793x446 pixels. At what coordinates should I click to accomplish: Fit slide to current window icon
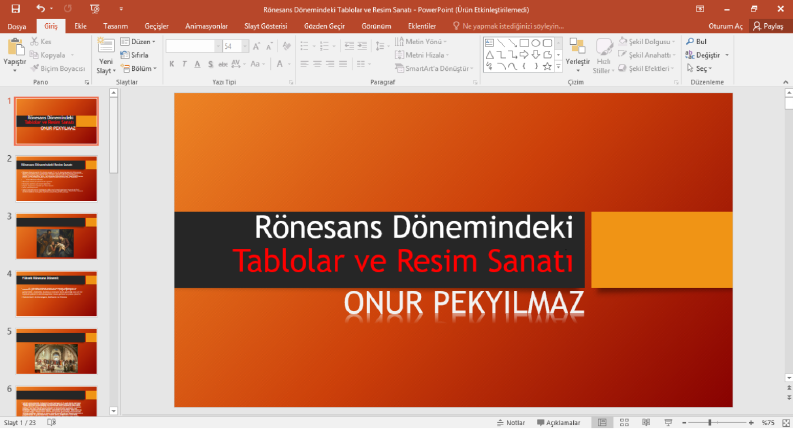tap(786, 423)
